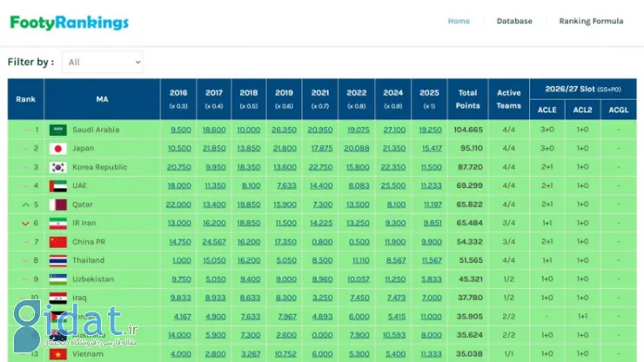Image resolution: width=644 pixels, height=362 pixels.
Task: Select the Saudi Arabia country name
Action: 96,130
